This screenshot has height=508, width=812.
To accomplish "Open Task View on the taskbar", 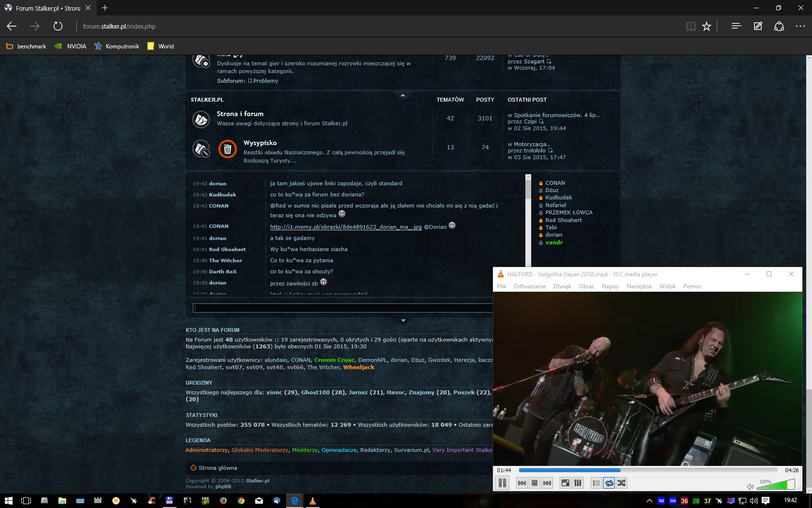I will pos(26,501).
